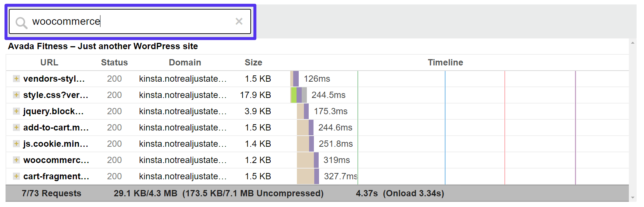The image size is (644, 207).
Task: Sort requests by URL column header
Action: (x=49, y=62)
